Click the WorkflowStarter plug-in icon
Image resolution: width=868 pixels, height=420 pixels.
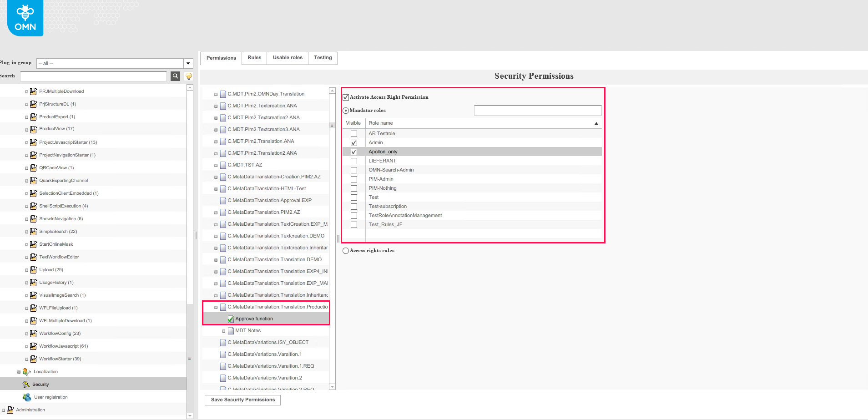pos(33,359)
